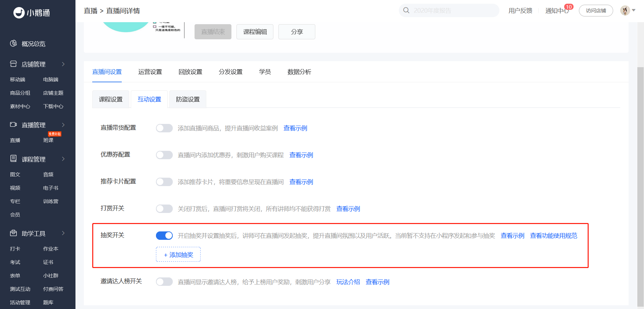Image resolution: width=644 pixels, height=309 pixels.
Task: Toggle the 推荐卡片配置 switch
Action: (x=164, y=182)
